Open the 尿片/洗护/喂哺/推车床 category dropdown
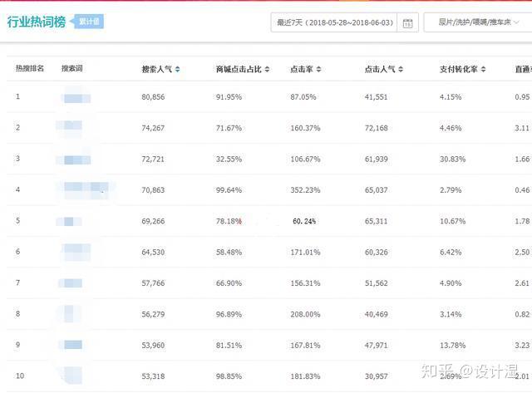The image size is (532, 393). click(x=477, y=22)
